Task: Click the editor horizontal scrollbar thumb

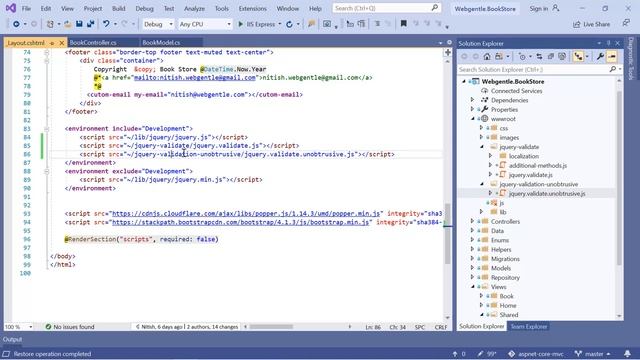Action: [271, 327]
